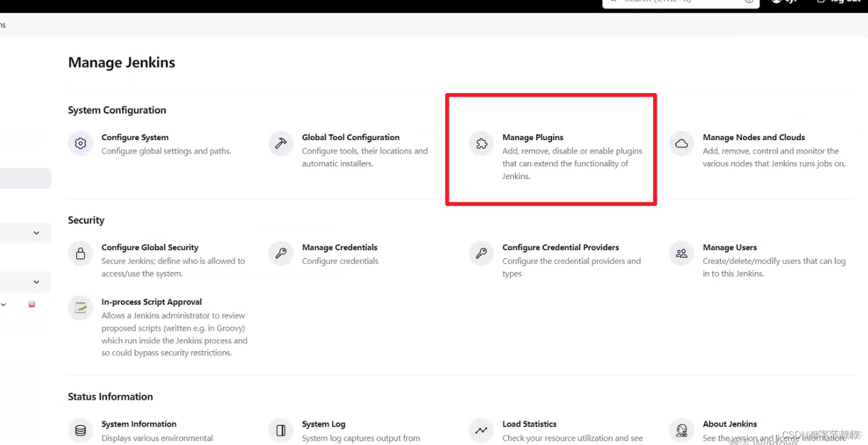Image resolution: width=868 pixels, height=445 pixels.
Task: Click the Manage Credentials key icon
Action: pyautogui.click(x=281, y=254)
